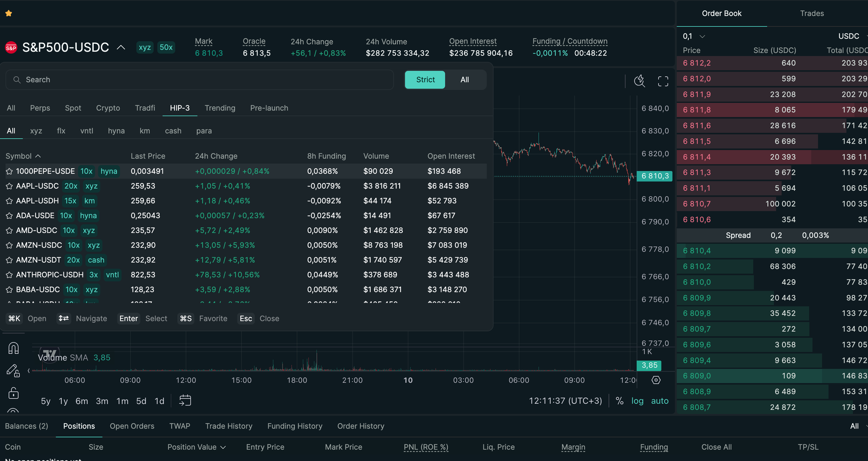Image resolution: width=868 pixels, height=461 pixels.
Task: Click bid price 6 810,4 in order book
Action: pos(697,251)
